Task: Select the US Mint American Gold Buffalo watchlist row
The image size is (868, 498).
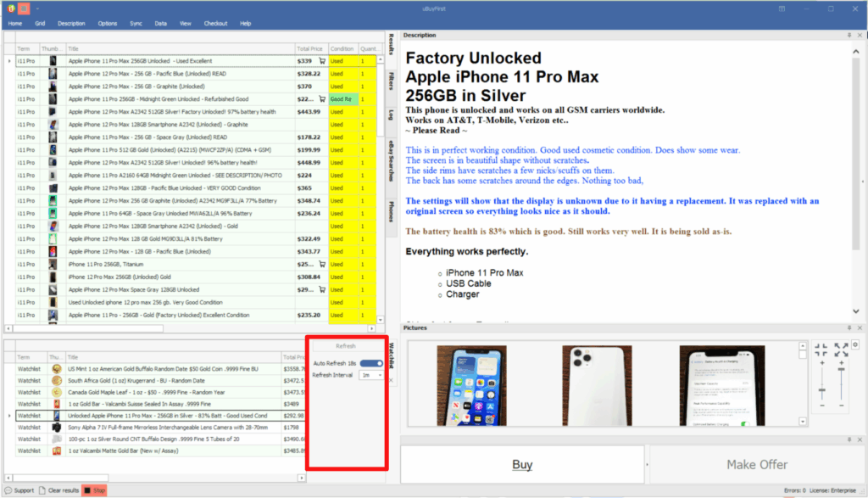Action: tap(154, 369)
